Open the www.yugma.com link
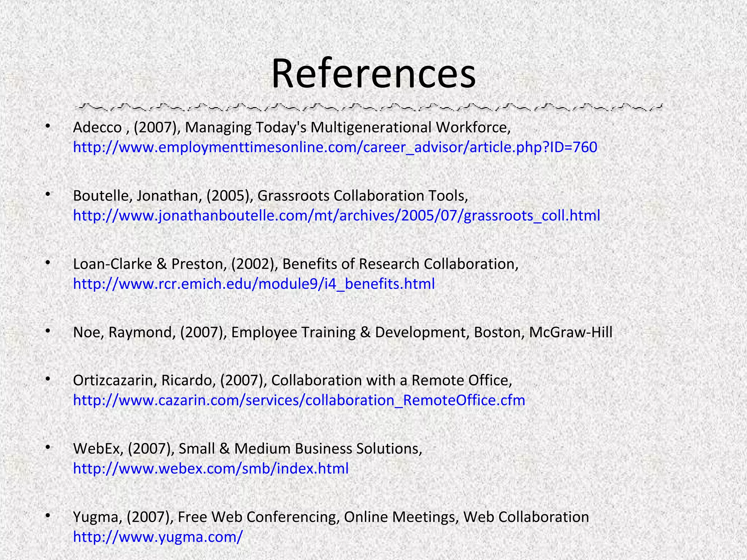Image resolution: width=747 pixels, height=560 pixels. click(x=158, y=537)
